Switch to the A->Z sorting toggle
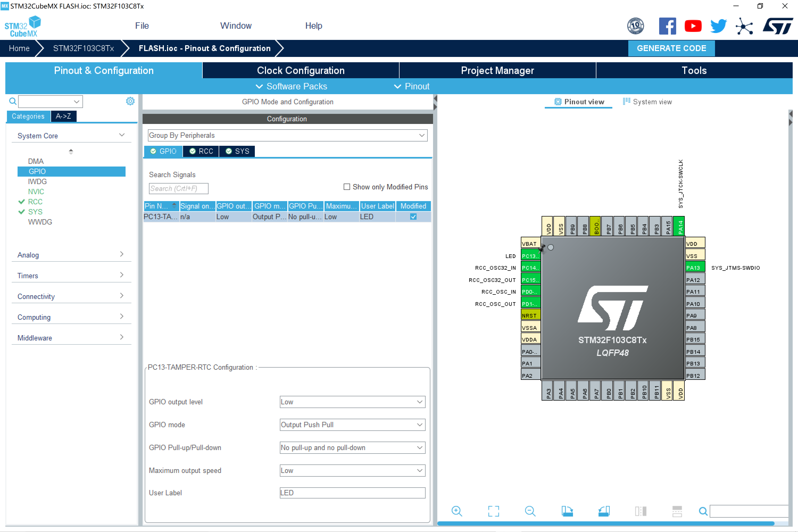Viewport: 798px width, 532px height. (64, 116)
